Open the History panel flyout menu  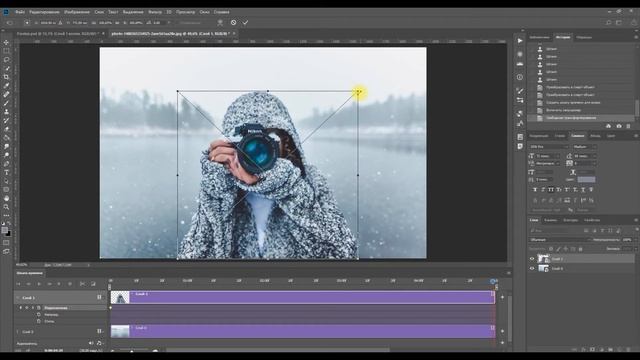[636, 37]
